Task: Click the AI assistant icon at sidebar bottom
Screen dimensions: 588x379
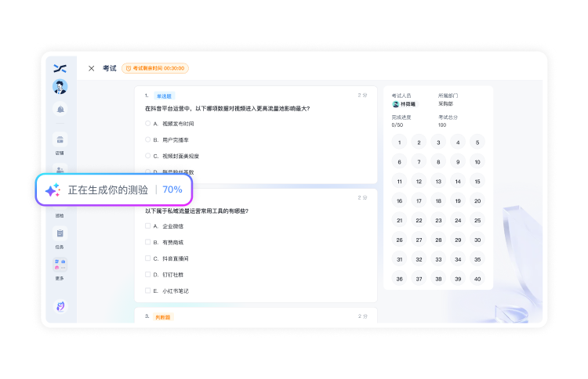Action: click(x=60, y=306)
